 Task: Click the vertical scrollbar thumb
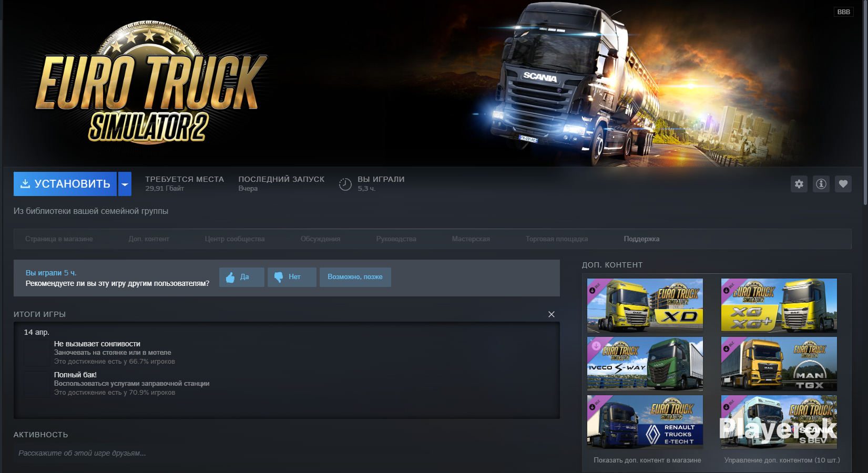point(865,102)
